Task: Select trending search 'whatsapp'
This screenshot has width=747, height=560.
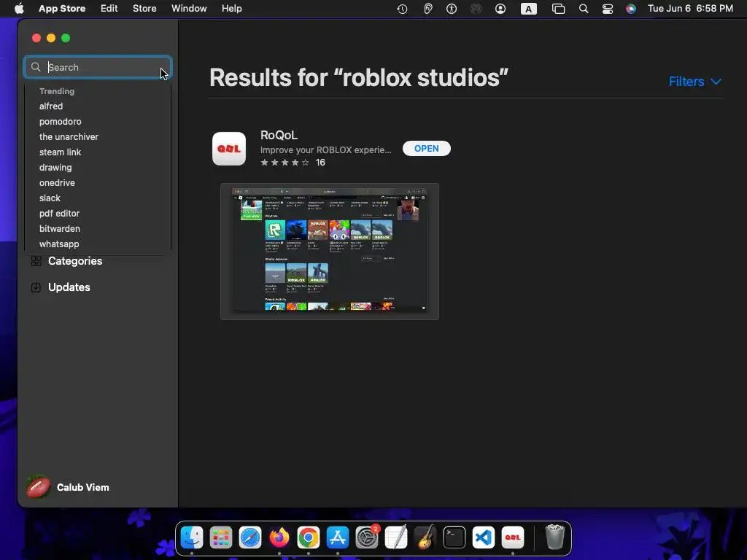Action: coord(59,244)
